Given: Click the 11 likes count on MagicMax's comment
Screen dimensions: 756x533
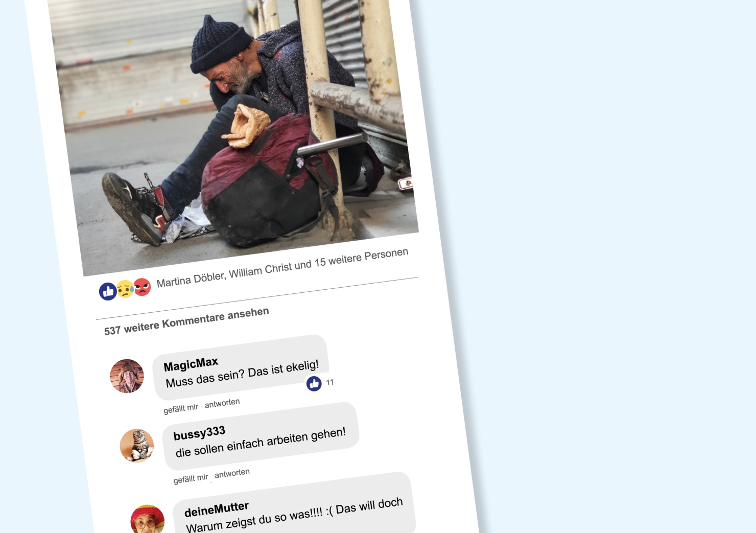Looking at the screenshot, I should (x=330, y=382).
